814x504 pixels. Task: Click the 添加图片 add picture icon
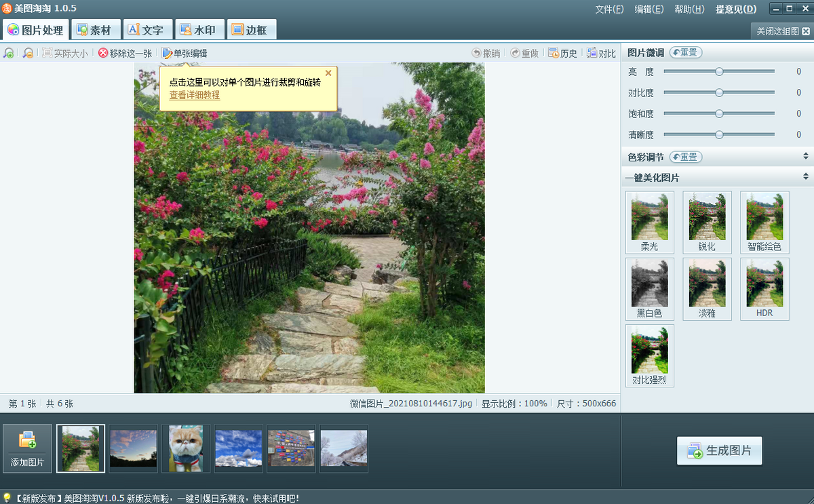pos(27,441)
